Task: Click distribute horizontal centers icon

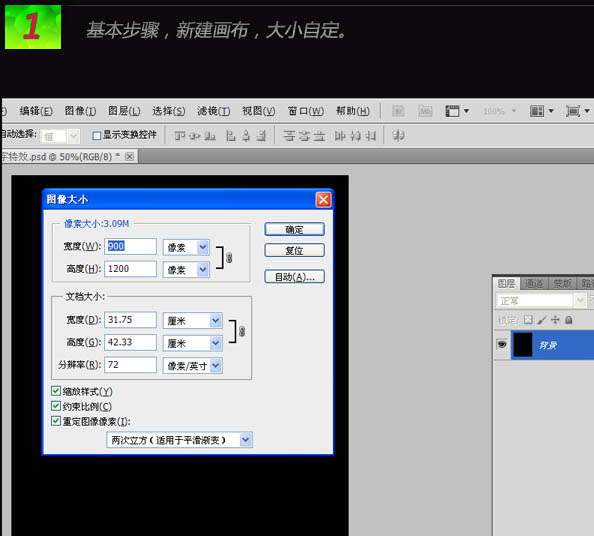Action: click(x=355, y=136)
